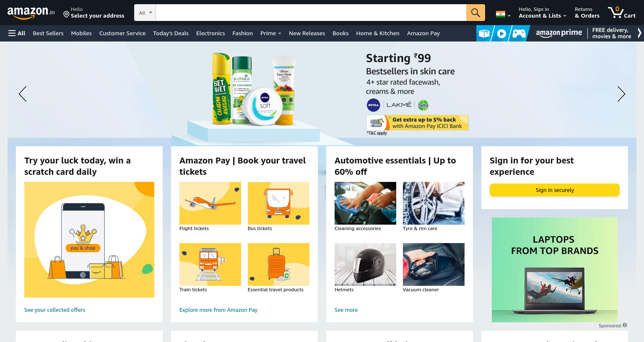Screen dimensions: 644x342
Task: Click the Sign in securely button
Action: click(x=555, y=190)
